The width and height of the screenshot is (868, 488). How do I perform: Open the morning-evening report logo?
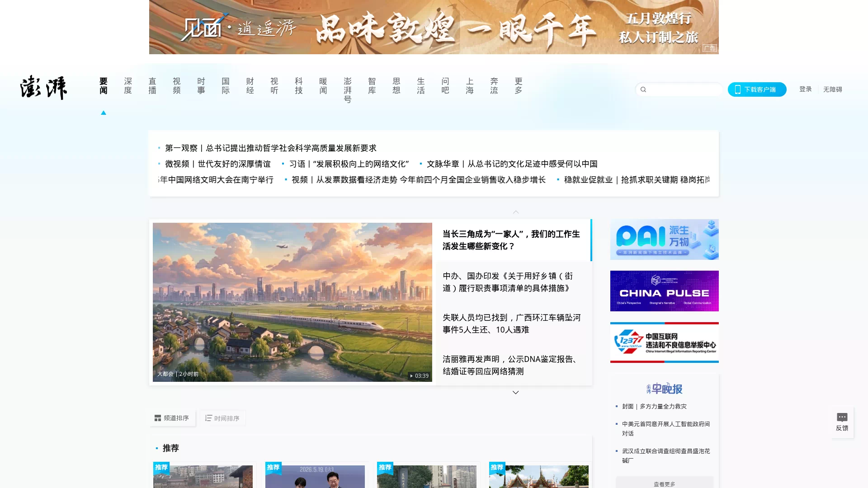click(664, 389)
